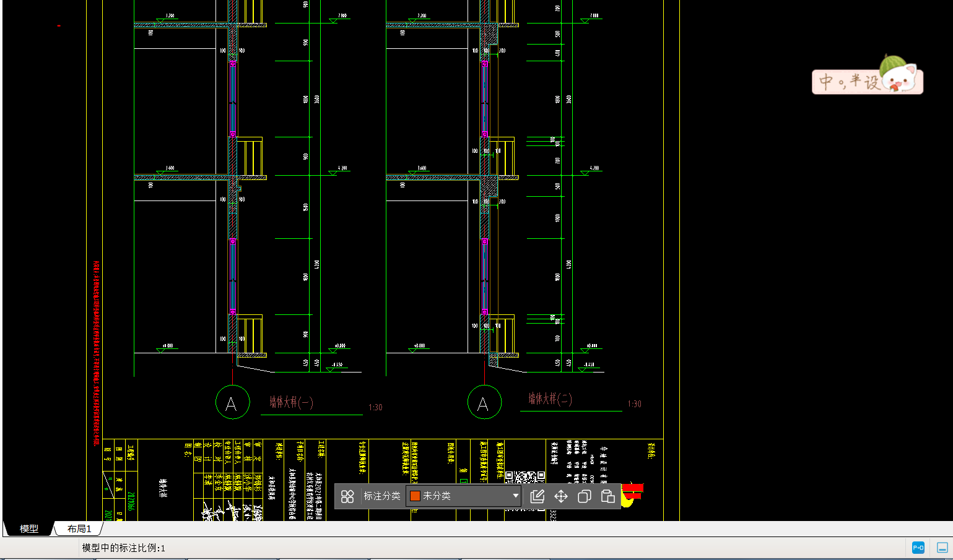This screenshot has height=560, width=953.
Task: Toggle the command panel status bar icon
Action: click(x=942, y=548)
